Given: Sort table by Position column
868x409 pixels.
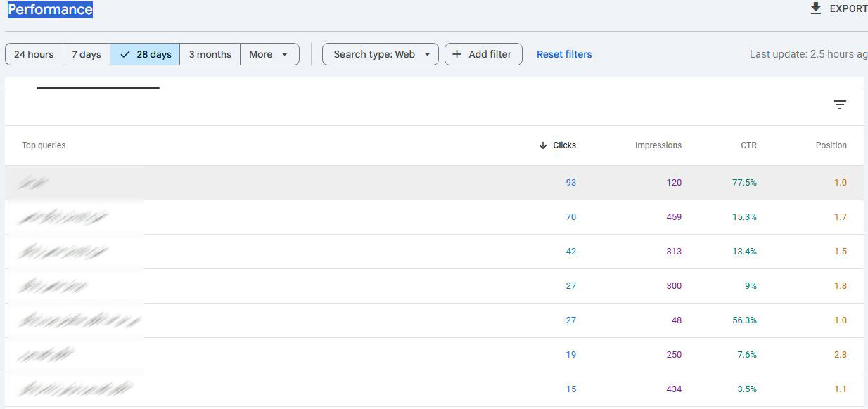Looking at the screenshot, I should point(831,145).
